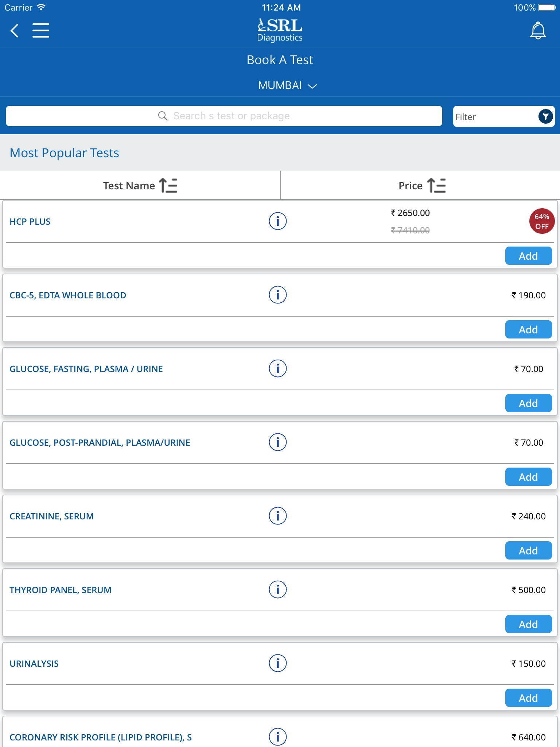Add CBC-5, EDTA WHOLE BLOOD test
Screen dimensions: 560x747
(528, 329)
